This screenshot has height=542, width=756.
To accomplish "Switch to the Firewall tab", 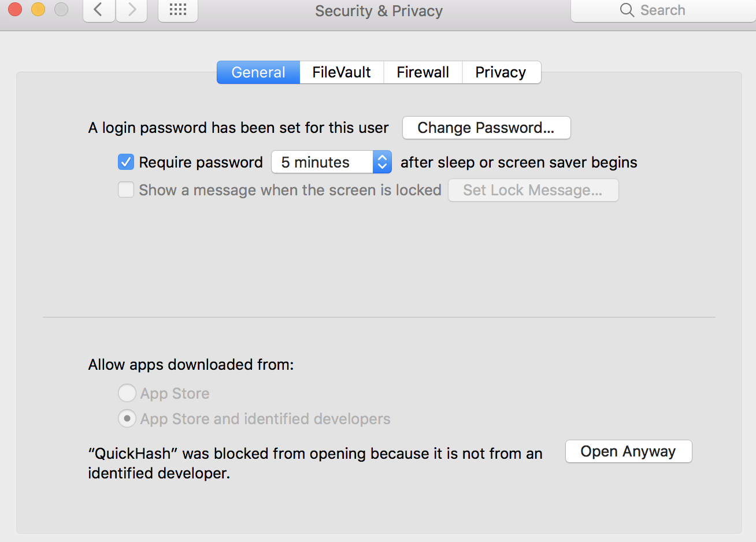I will (x=423, y=72).
